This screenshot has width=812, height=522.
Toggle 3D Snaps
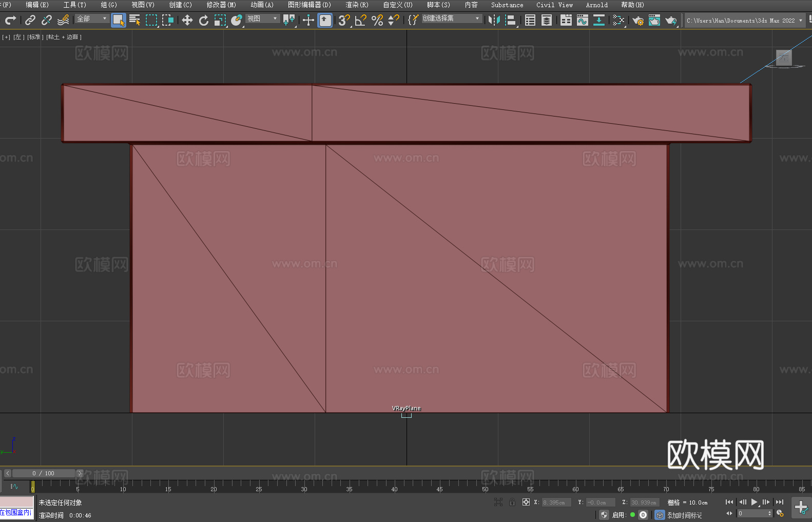(344, 20)
